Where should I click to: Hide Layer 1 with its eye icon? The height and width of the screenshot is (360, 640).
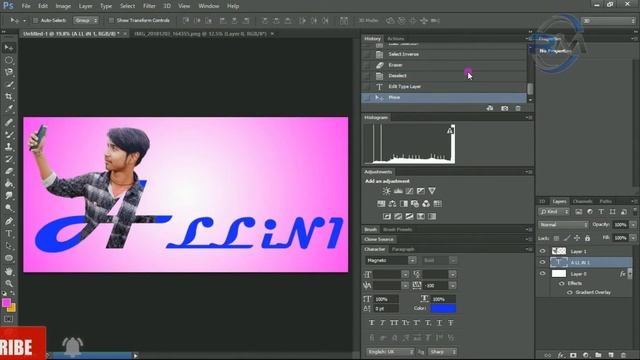pos(542,251)
